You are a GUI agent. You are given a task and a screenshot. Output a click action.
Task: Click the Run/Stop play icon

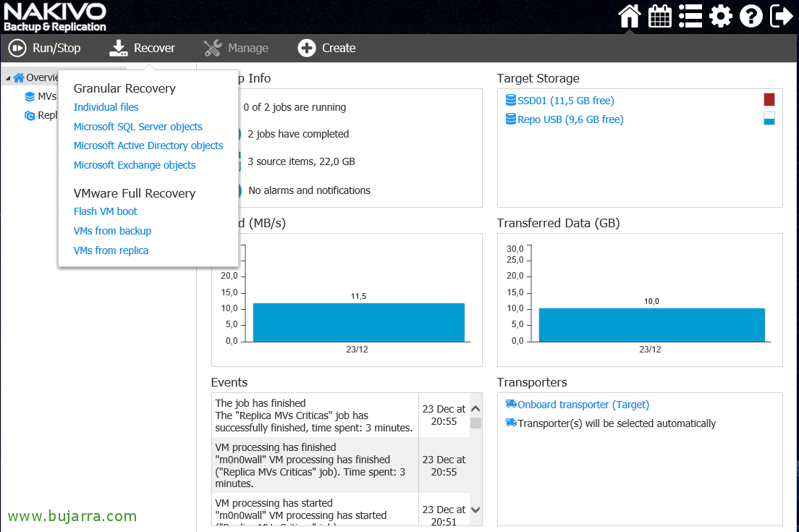pos(17,48)
